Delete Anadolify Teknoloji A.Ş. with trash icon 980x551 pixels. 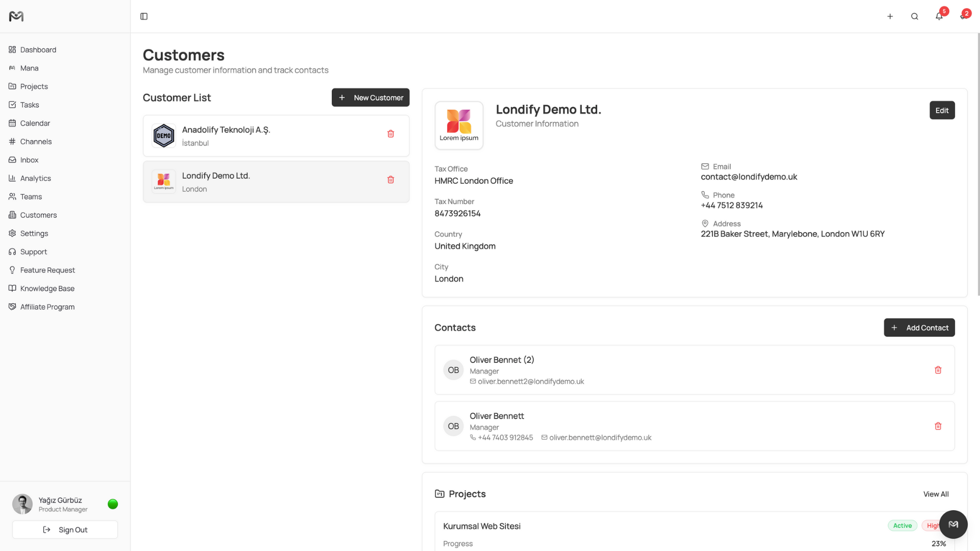pyautogui.click(x=390, y=134)
